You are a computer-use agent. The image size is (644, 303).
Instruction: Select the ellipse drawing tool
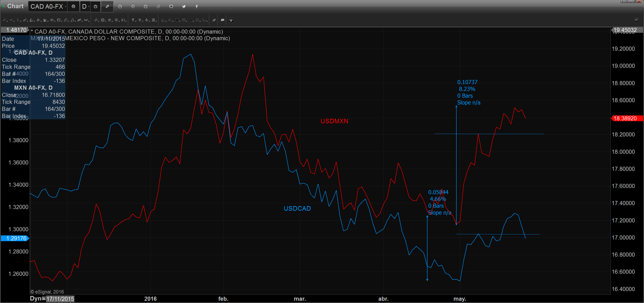click(52, 20)
